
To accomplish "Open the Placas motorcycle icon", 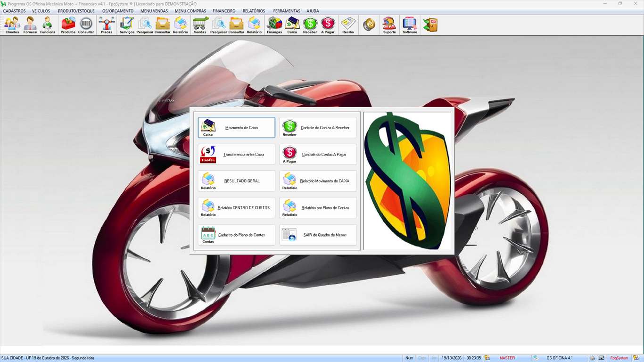I will (107, 25).
